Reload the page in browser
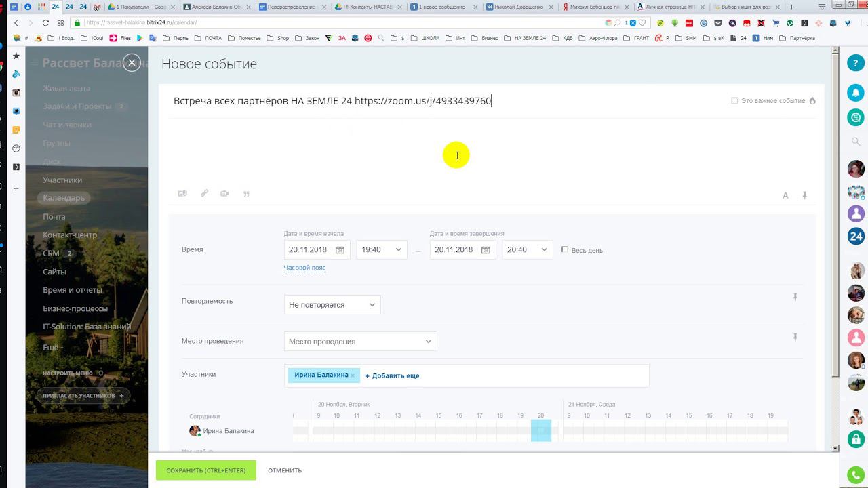 point(44,22)
